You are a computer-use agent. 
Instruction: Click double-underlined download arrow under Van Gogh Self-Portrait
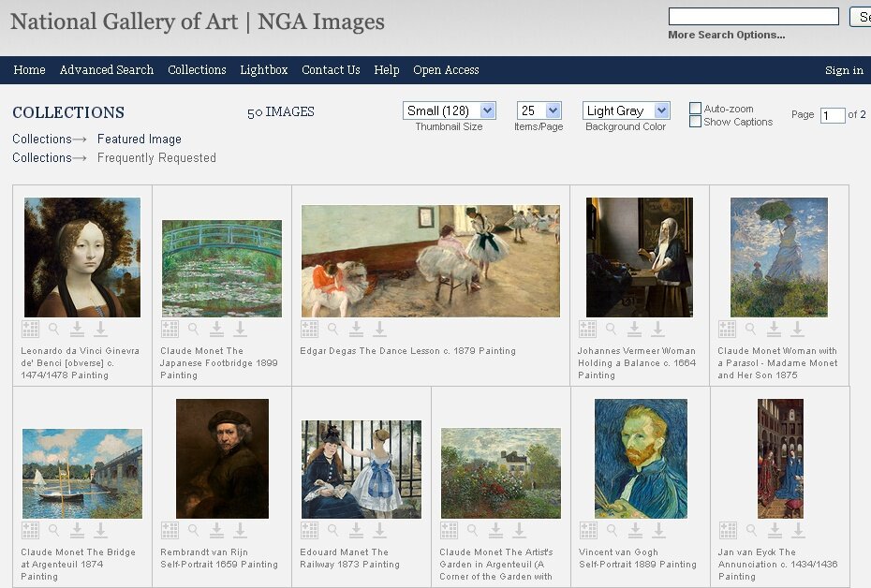click(635, 531)
